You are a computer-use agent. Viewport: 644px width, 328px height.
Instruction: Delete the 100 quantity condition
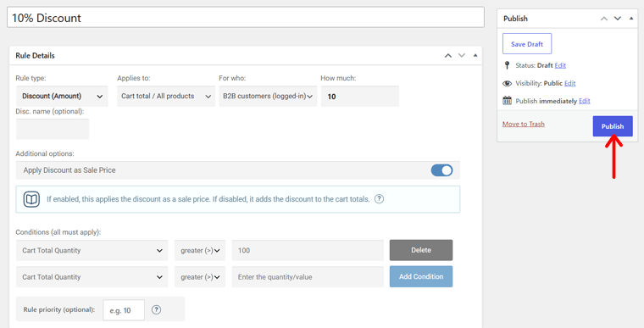(421, 250)
